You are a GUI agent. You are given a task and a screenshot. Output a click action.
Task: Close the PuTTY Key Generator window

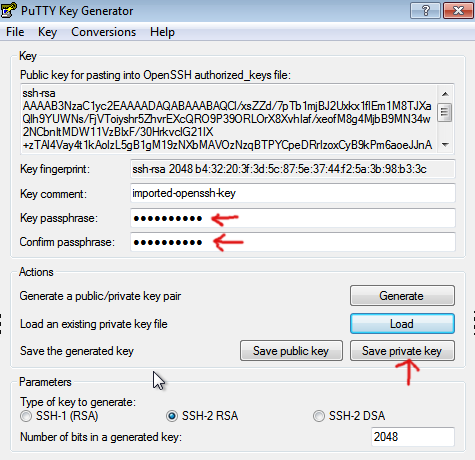tap(458, 10)
